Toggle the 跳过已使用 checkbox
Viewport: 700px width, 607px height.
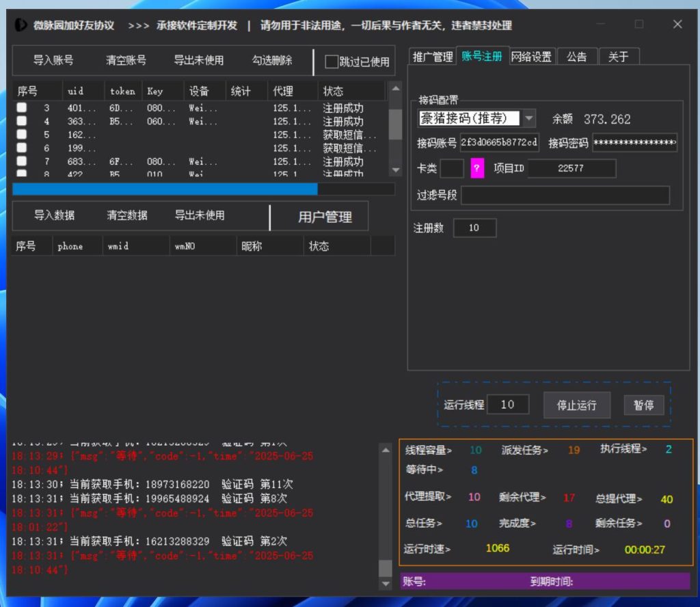[x=332, y=62]
